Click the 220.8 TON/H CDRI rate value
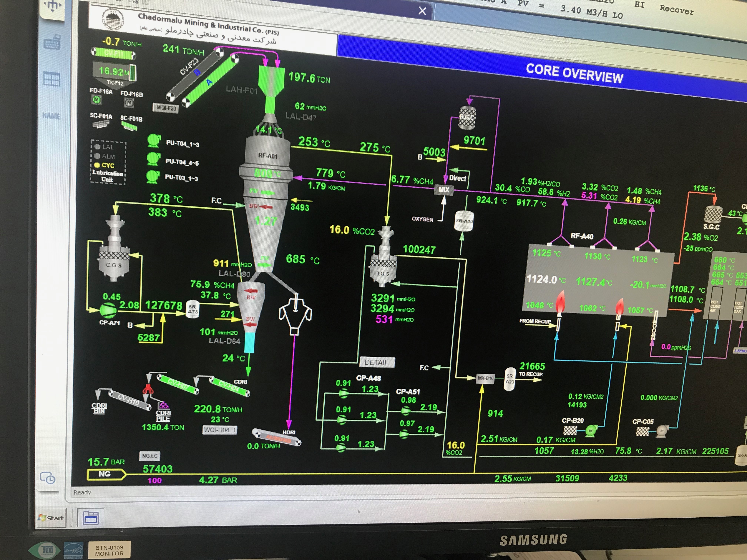This screenshot has width=747, height=560. pos(218,409)
